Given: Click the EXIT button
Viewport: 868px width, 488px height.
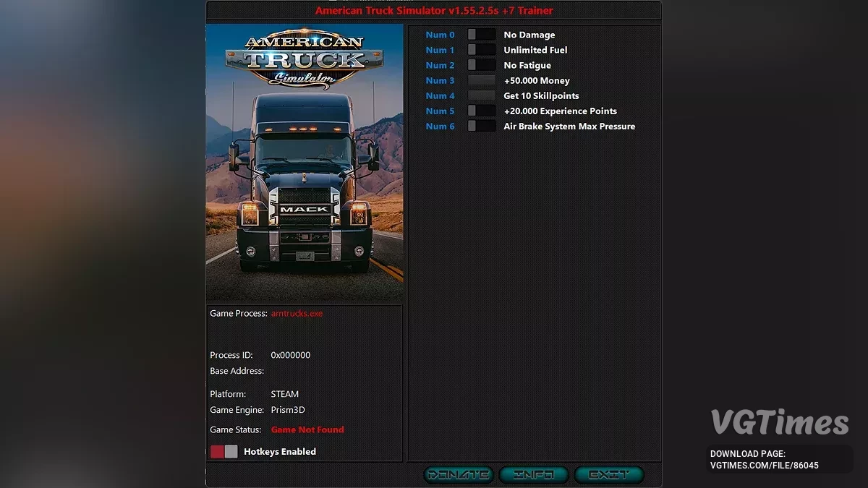Looking at the screenshot, I should coord(608,475).
